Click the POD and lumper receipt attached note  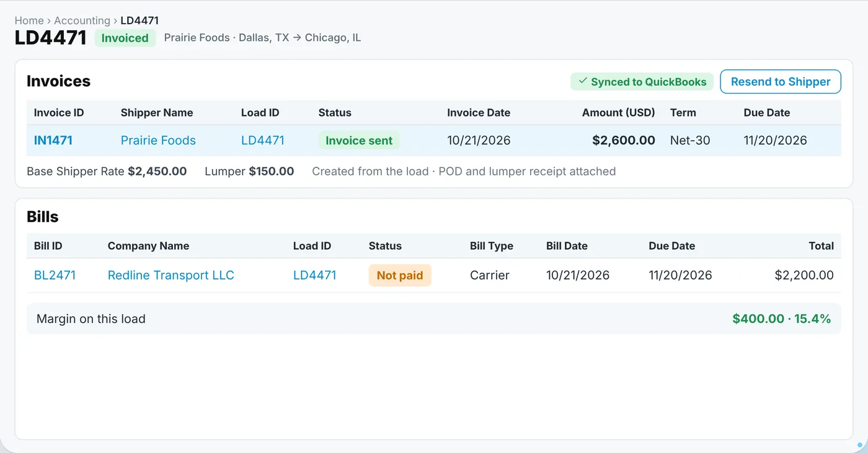(x=527, y=171)
